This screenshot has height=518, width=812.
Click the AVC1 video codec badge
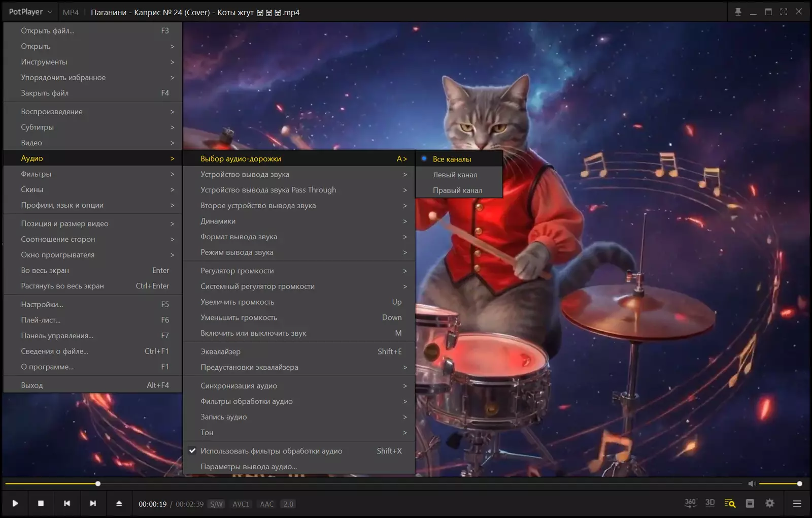pyautogui.click(x=241, y=504)
